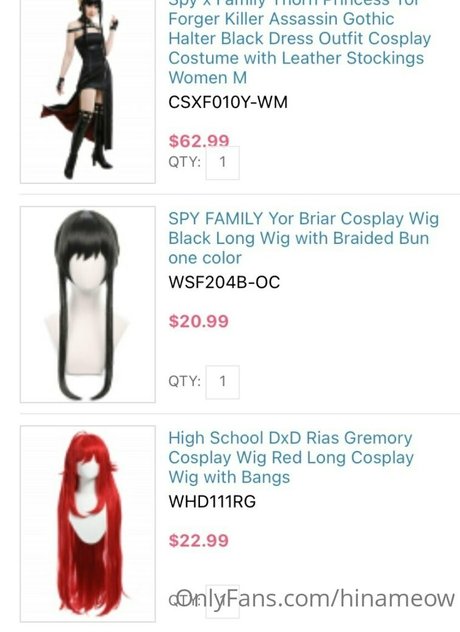The width and height of the screenshot is (460, 632).
Task: Select the quantity box for the $20.99 wig
Action: pyautogui.click(x=223, y=382)
